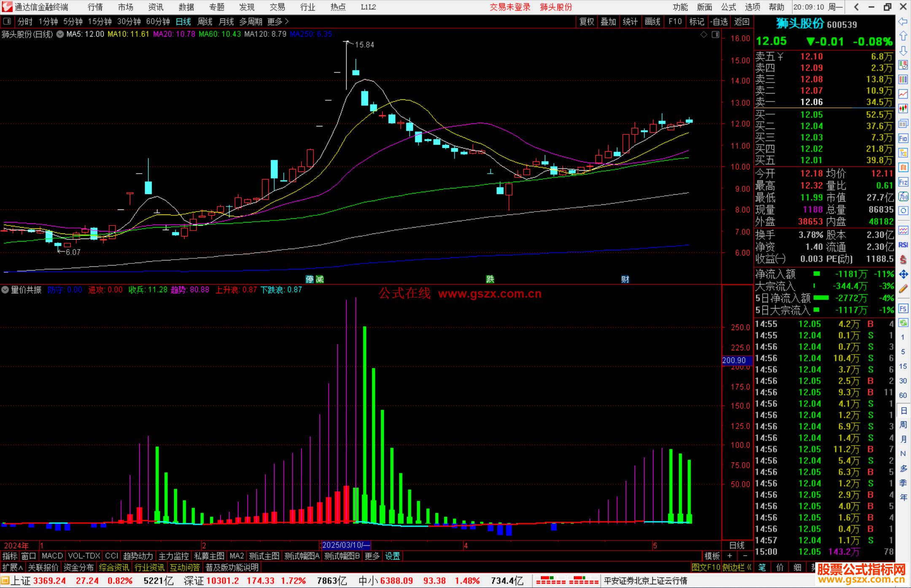
Task: Switch to the VOL-TDX indicator tab
Action: (x=84, y=556)
